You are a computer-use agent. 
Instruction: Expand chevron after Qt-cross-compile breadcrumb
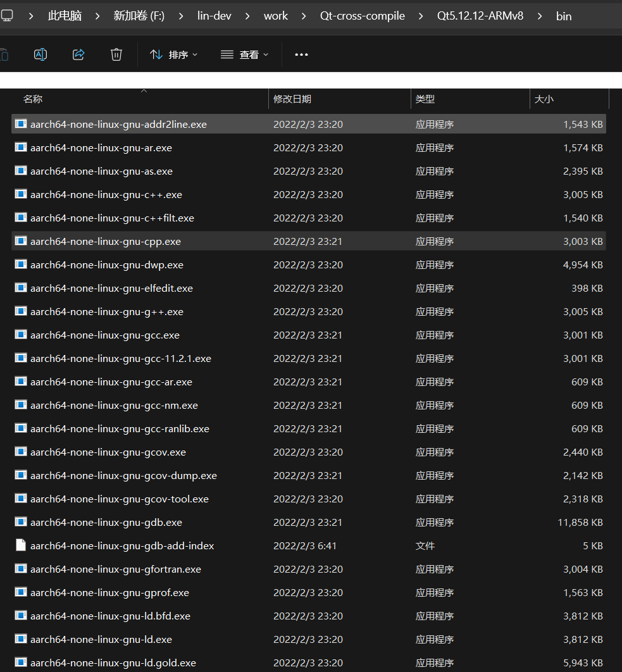click(x=421, y=16)
